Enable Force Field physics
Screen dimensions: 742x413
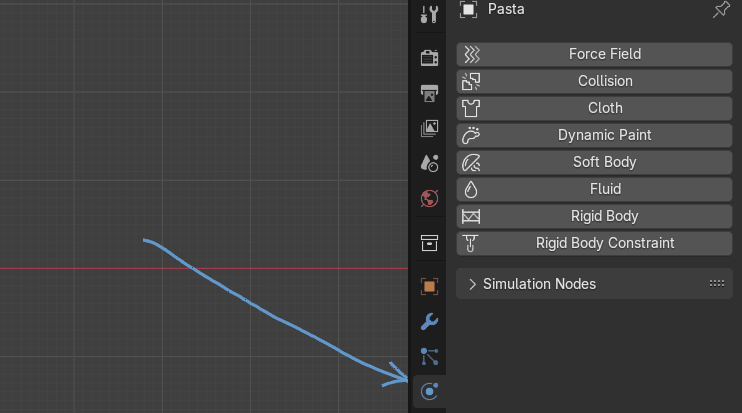(x=594, y=54)
